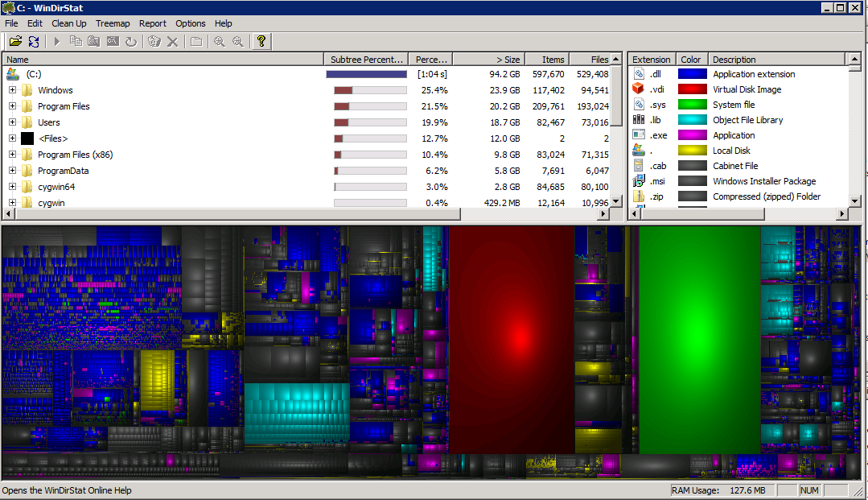Open the Command Prompt Here icon
Image resolution: width=868 pixels, height=500 pixels.
(x=113, y=41)
